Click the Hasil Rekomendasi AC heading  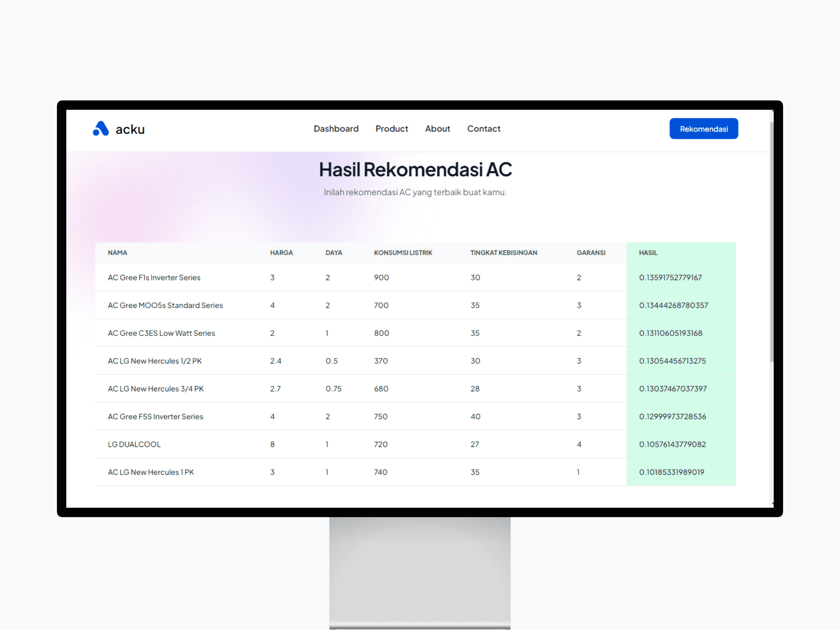point(415,169)
